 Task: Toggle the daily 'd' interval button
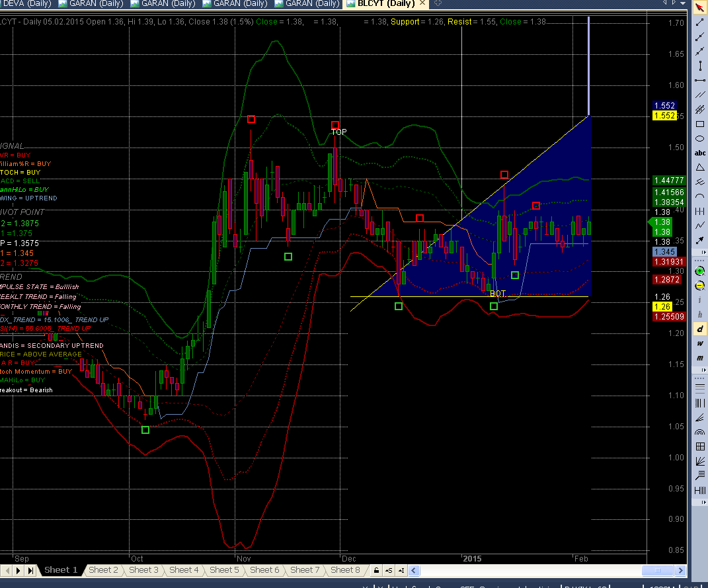coord(699,329)
